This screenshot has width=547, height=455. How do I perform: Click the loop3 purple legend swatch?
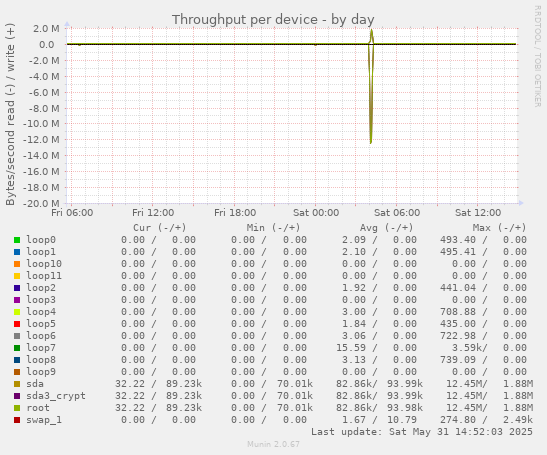[17, 300]
